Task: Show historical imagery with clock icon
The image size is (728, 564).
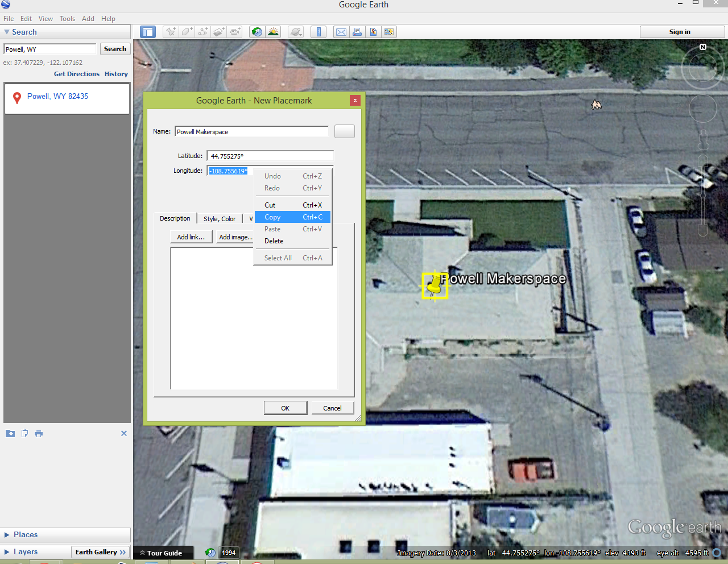Action: [257, 32]
